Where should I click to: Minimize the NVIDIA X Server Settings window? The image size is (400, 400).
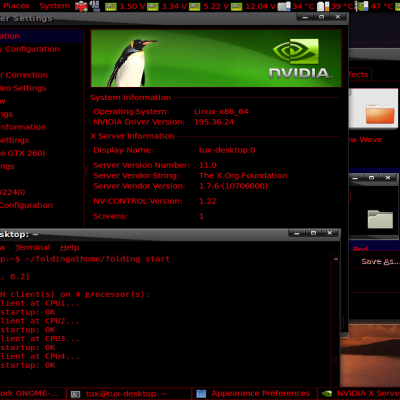[305, 17]
